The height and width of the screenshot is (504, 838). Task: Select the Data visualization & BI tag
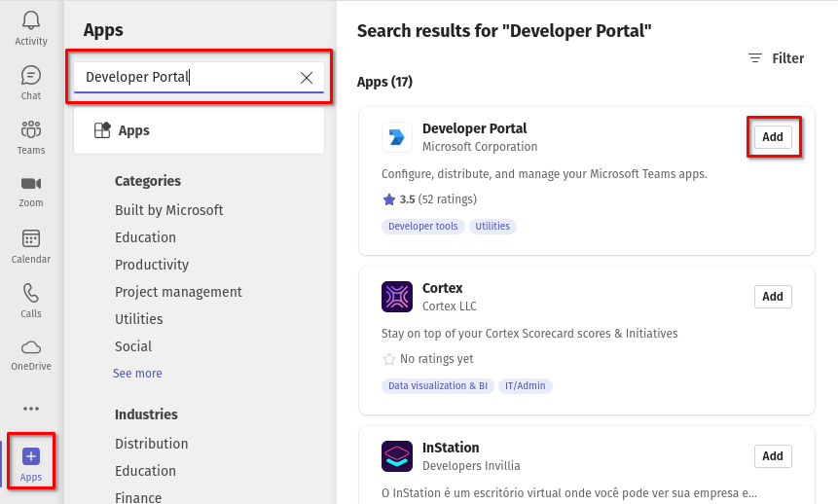[x=438, y=386]
